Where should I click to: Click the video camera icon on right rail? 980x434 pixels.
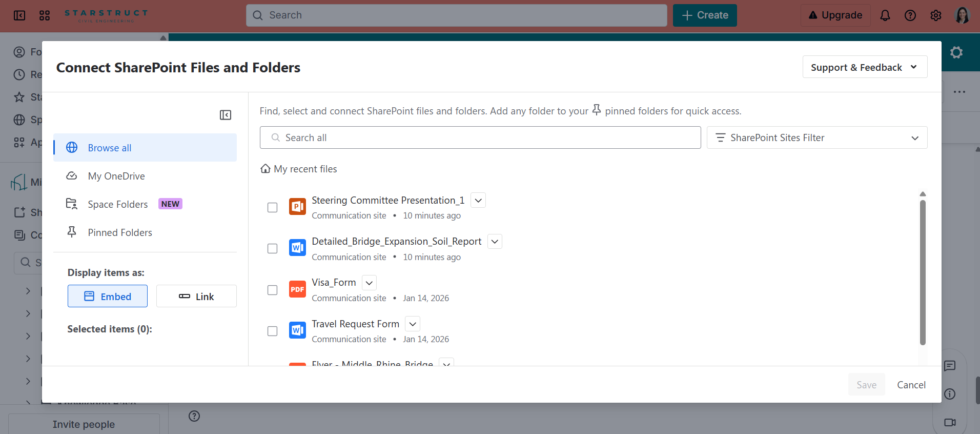coord(950,423)
